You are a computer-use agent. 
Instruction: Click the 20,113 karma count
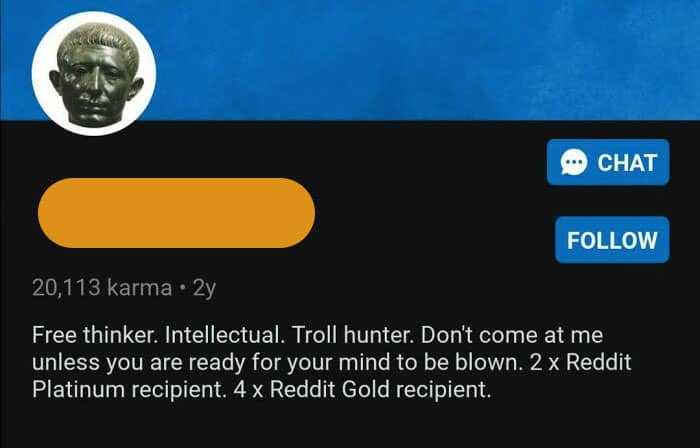(102, 288)
